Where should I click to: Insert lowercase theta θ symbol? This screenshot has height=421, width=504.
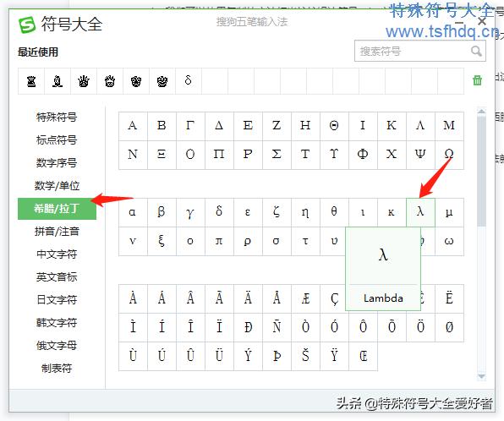(334, 212)
